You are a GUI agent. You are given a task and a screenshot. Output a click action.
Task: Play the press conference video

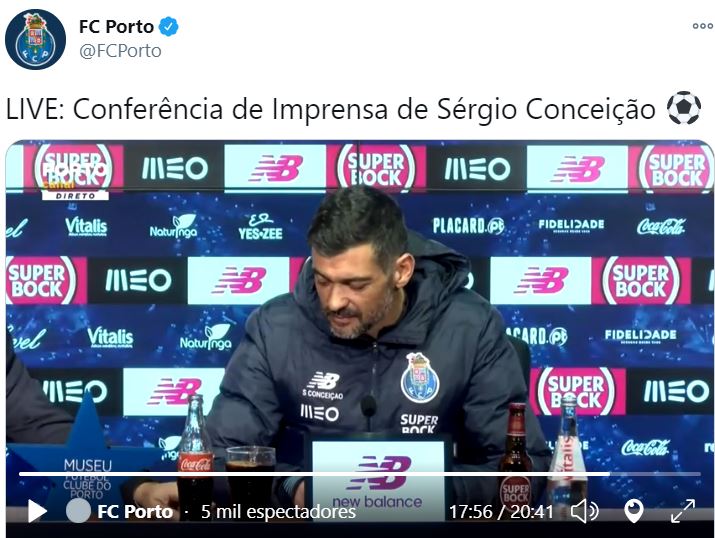[37, 511]
